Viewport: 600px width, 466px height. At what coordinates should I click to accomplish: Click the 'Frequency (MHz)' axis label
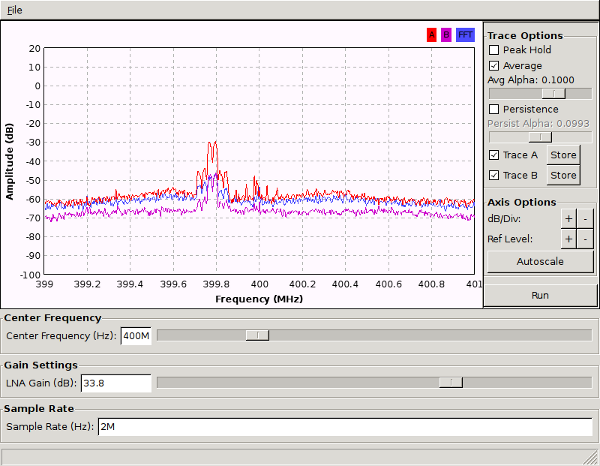(259, 299)
